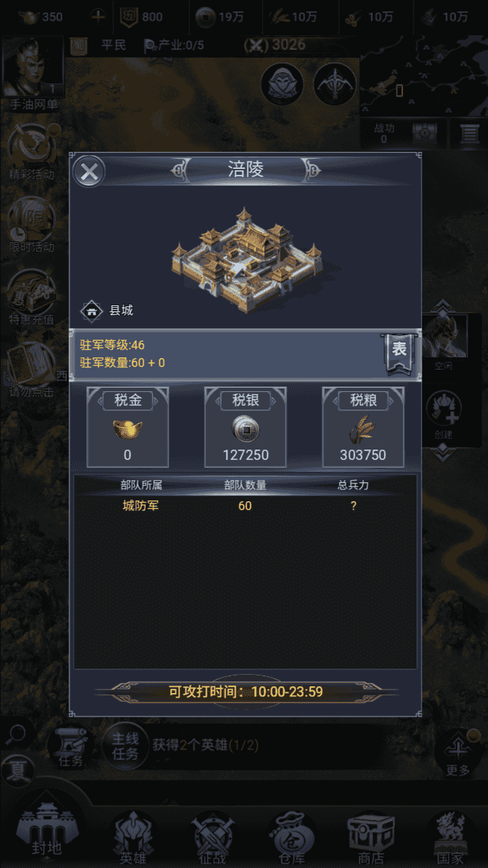Close the 涪陵 city info dialog

pos(89,171)
